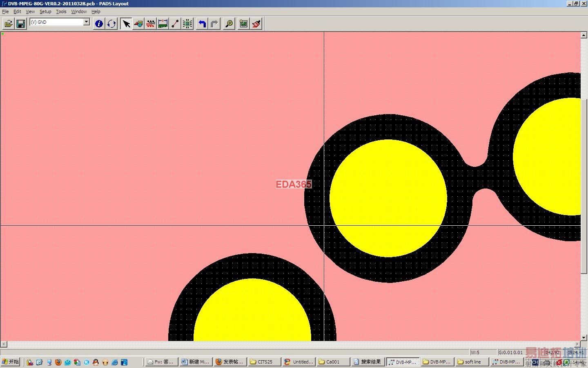Switch to the Ca001 folder taskbar button
The image size is (588, 368).
point(333,362)
